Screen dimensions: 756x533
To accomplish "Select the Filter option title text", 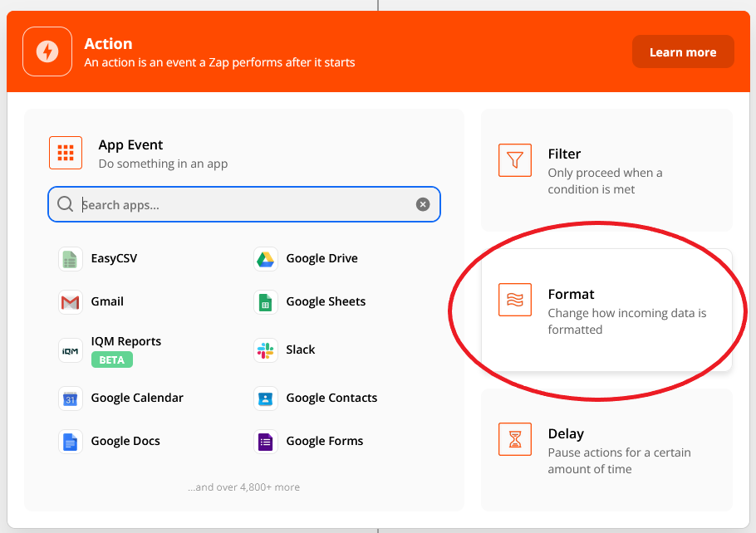I will pyautogui.click(x=564, y=154).
